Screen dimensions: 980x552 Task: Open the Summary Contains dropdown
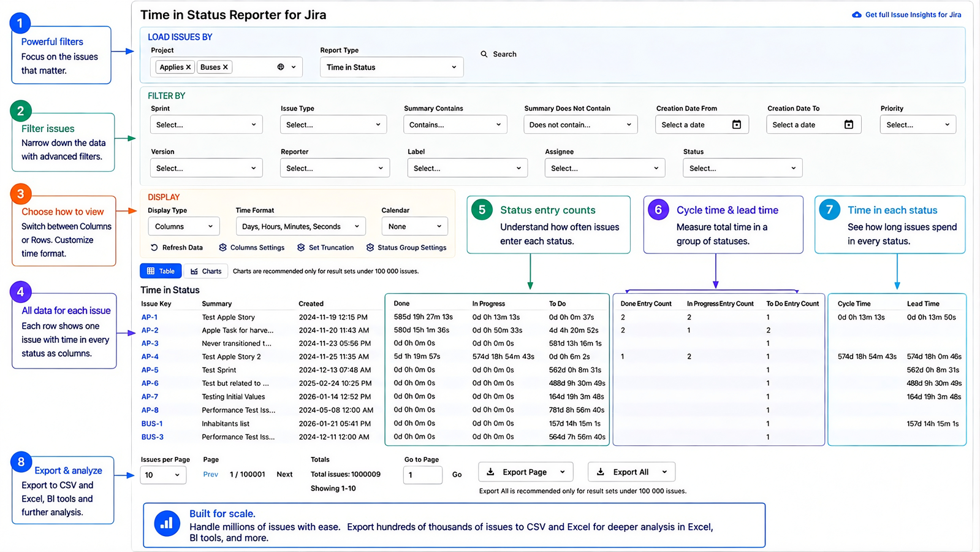click(x=455, y=125)
